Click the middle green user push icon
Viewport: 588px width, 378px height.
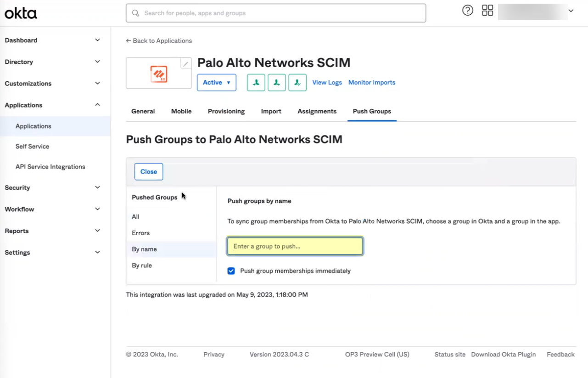277,83
